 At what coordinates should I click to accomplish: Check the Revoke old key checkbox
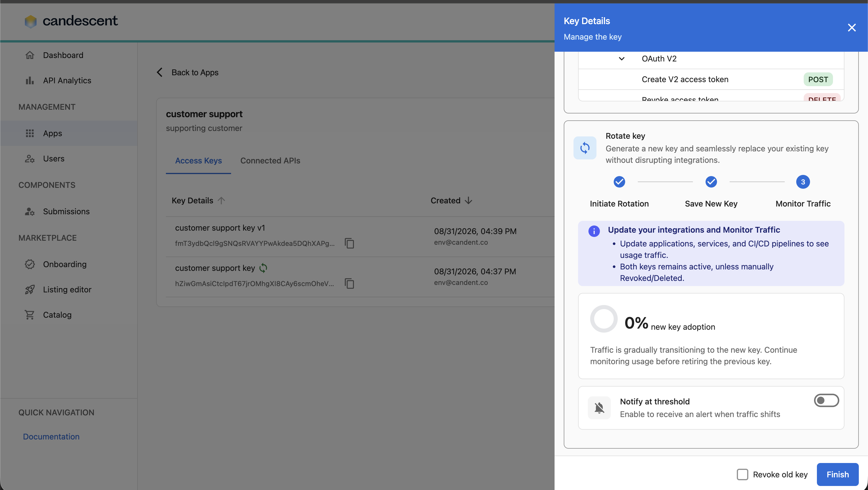pyautogui.click(x=742, y=474)
